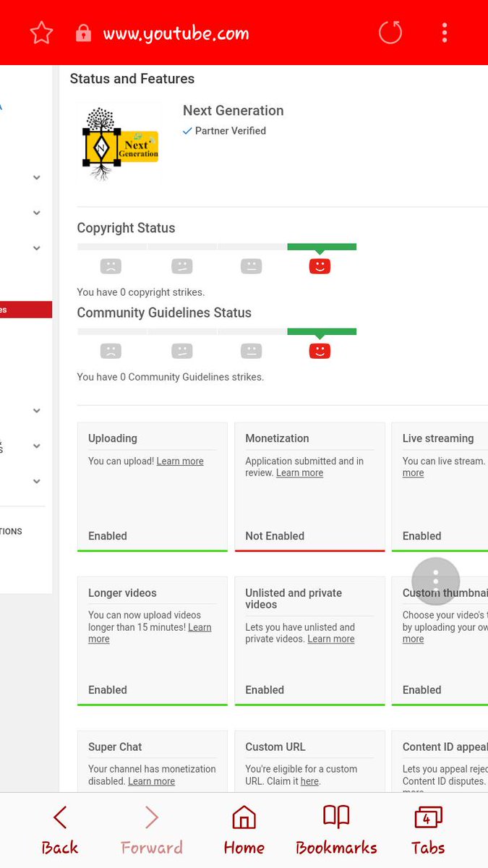This screenshot has height=868, width=488.
Task: Expand the second sidebar chevron
Action: [37, 213]
